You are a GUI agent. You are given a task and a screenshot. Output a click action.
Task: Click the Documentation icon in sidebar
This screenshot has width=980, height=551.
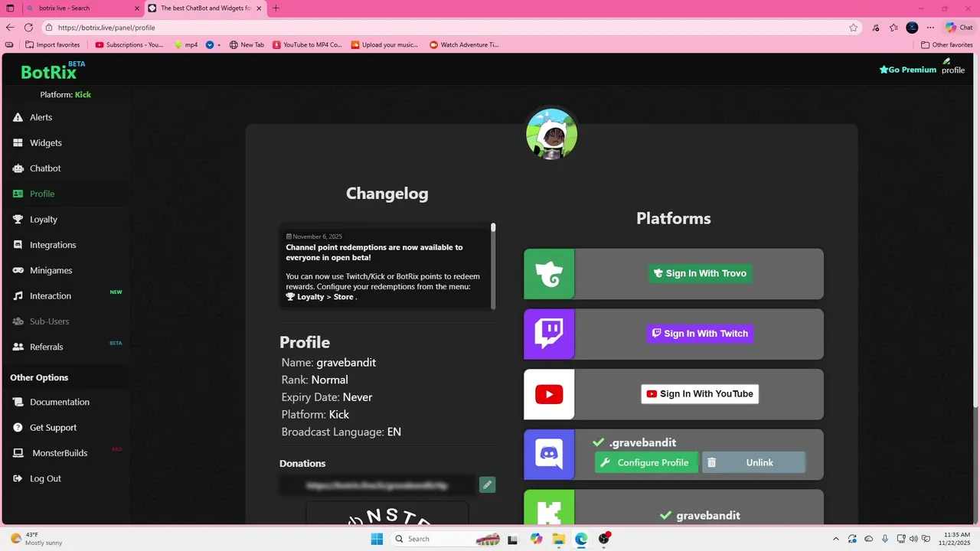(18, 402)
